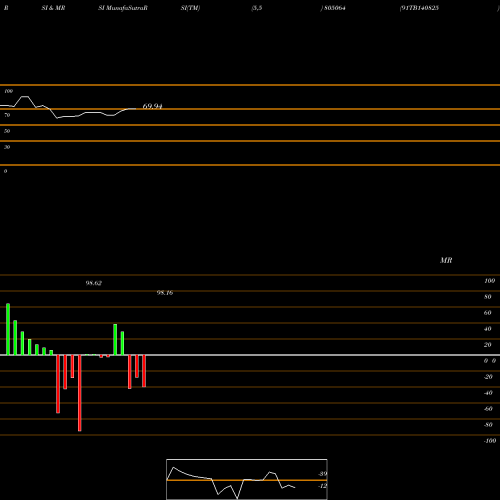
Task: Click the 69.94 RSI value label
Action: pyautogui.click(x=152, y=106)
